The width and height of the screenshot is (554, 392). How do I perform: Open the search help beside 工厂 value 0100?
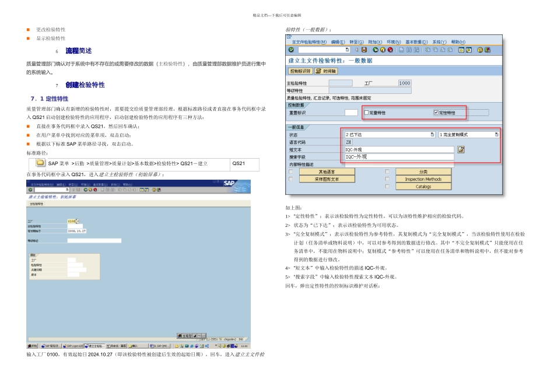point(78,221)
